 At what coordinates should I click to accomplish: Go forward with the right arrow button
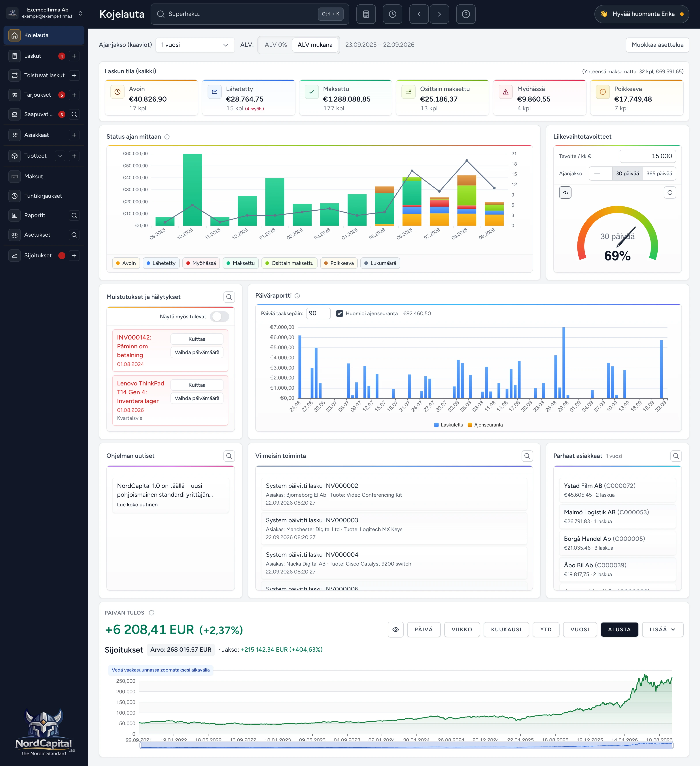[439, 14]
